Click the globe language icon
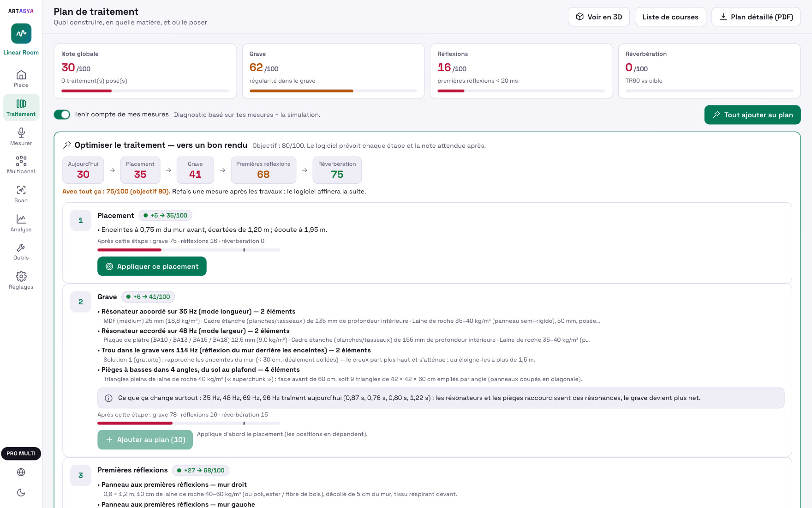812x508 pixels. pyautogui.click(x=21, y=472)
